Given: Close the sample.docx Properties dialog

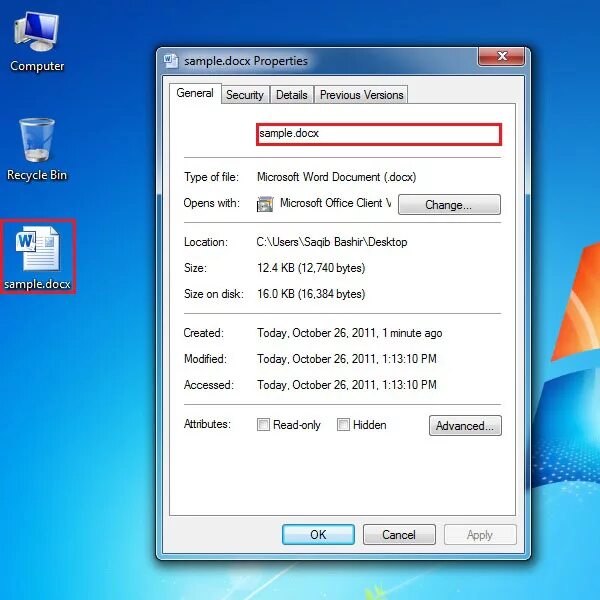Looking at the screenshot, I should (x=502, y=57).
